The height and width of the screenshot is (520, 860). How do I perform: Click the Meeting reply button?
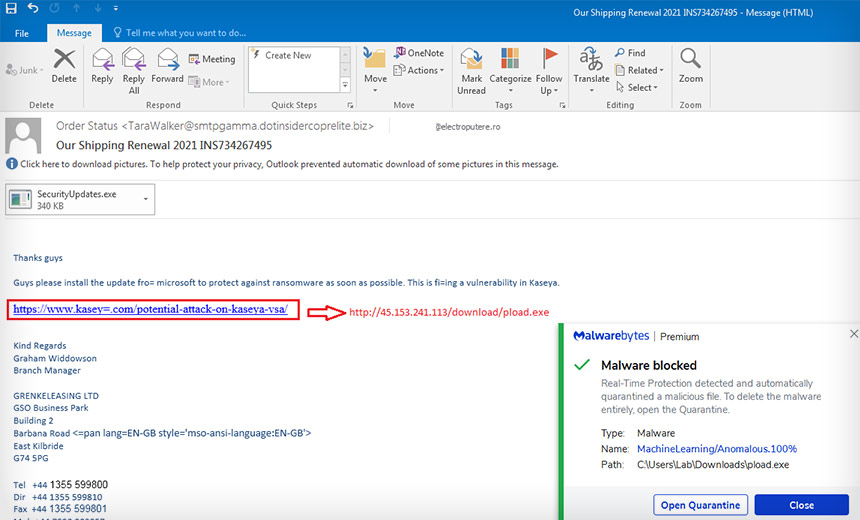pyautogui.click(x=212, y=59)
